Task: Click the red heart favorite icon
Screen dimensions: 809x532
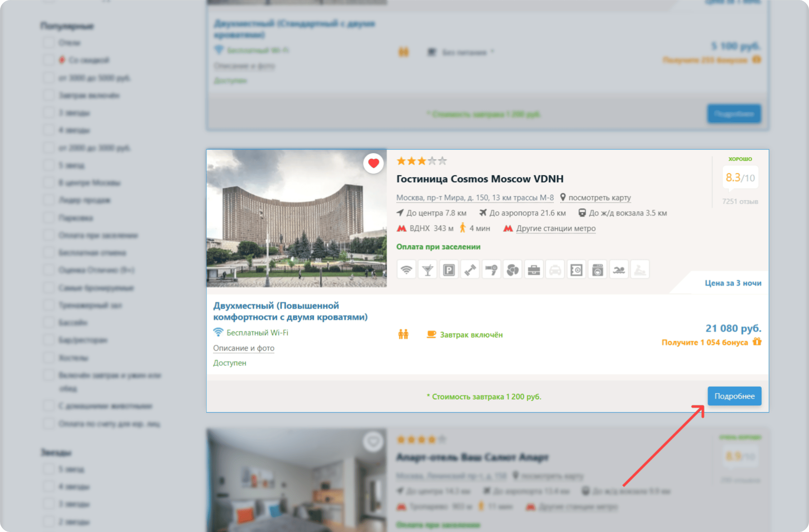Action: (373, 163)
